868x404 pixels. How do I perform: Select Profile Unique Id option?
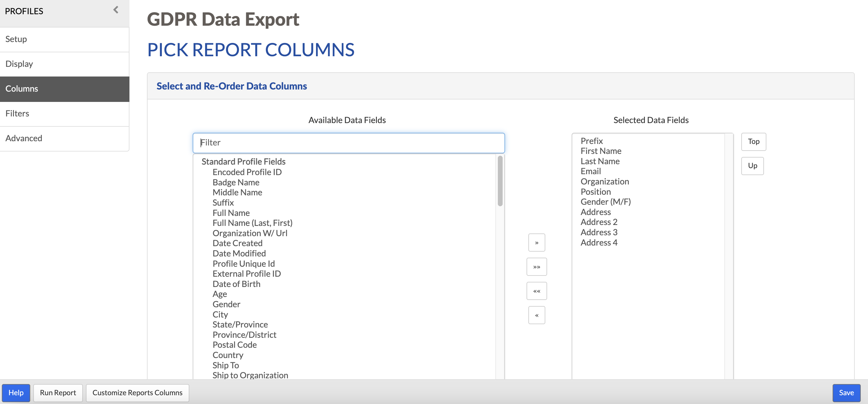pos(244,264)
